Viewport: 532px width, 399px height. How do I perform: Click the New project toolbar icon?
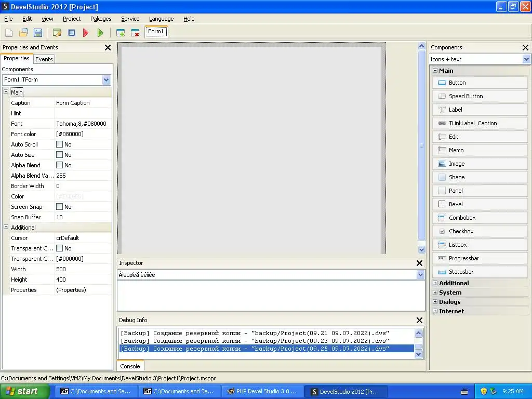tap(9, 33)
